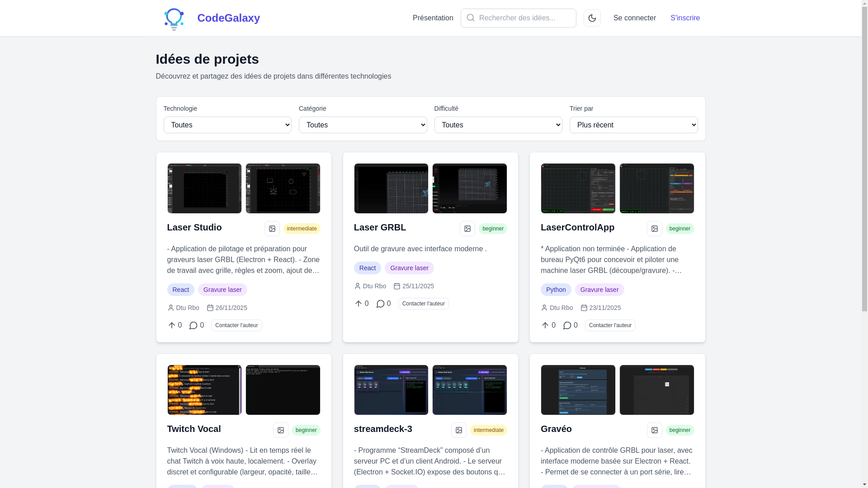Click Se connecter
The height and width of the screenshot is (488, 868).
coord(635,18)
